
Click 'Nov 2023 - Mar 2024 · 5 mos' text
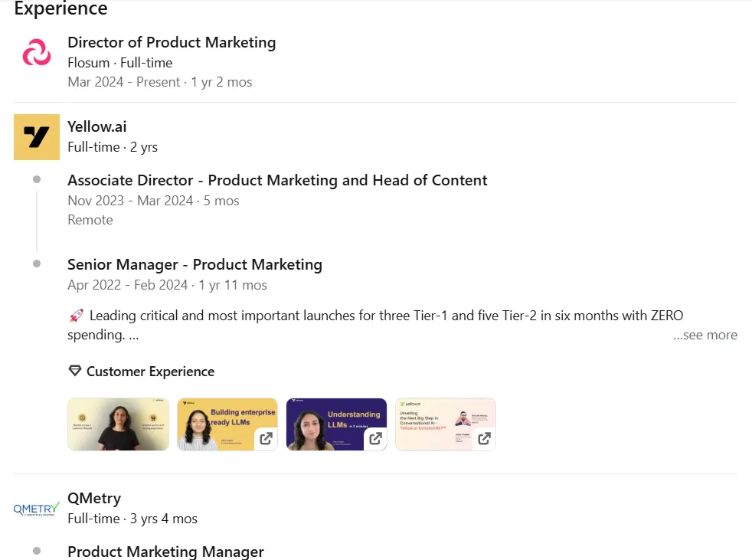tap(153, 201)
